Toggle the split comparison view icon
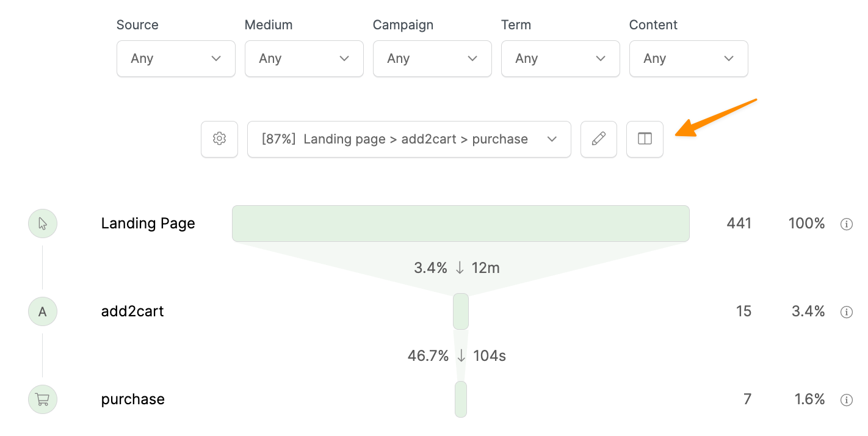The width and height of the screenshot is (868, 436). 645,139
